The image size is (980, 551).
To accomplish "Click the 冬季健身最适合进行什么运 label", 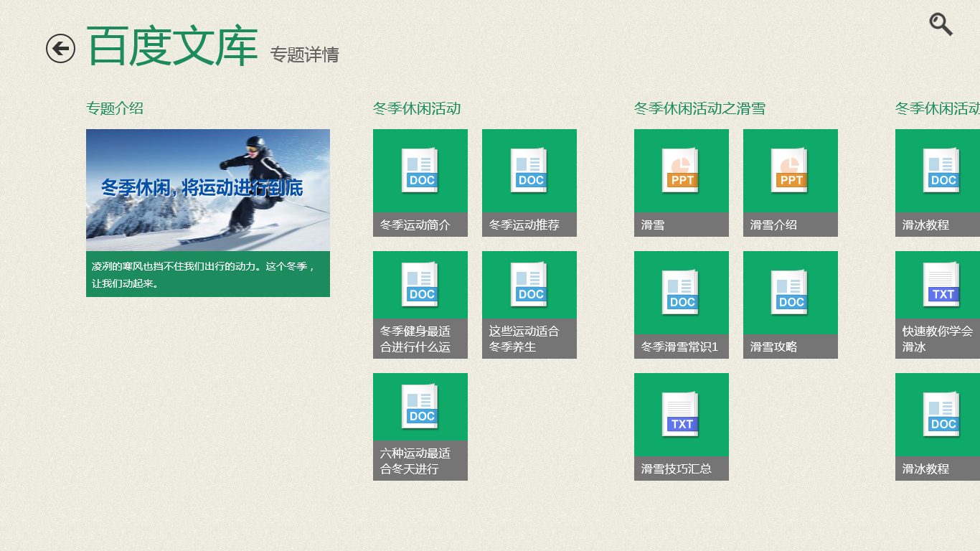I will 415,339.
